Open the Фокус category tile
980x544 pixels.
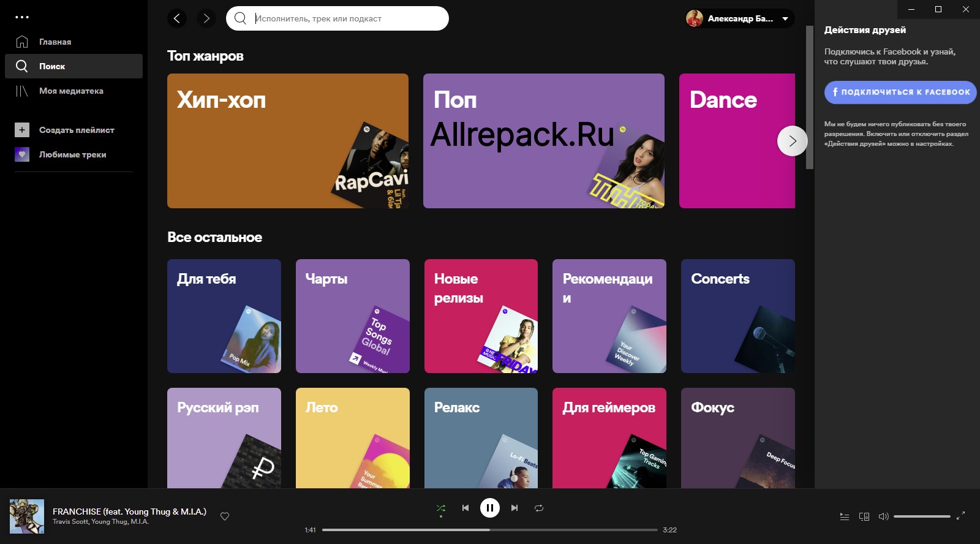point(738,438)
